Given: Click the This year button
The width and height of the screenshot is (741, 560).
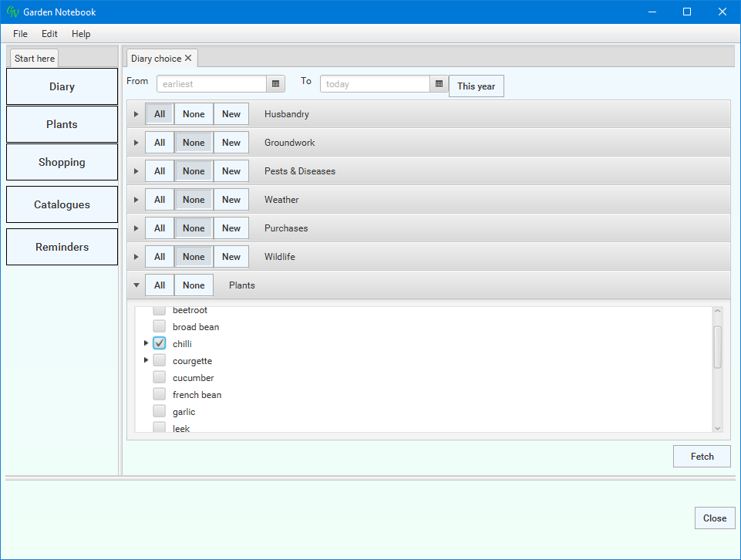Looking at the screenshot, I should tap(476, 86).
